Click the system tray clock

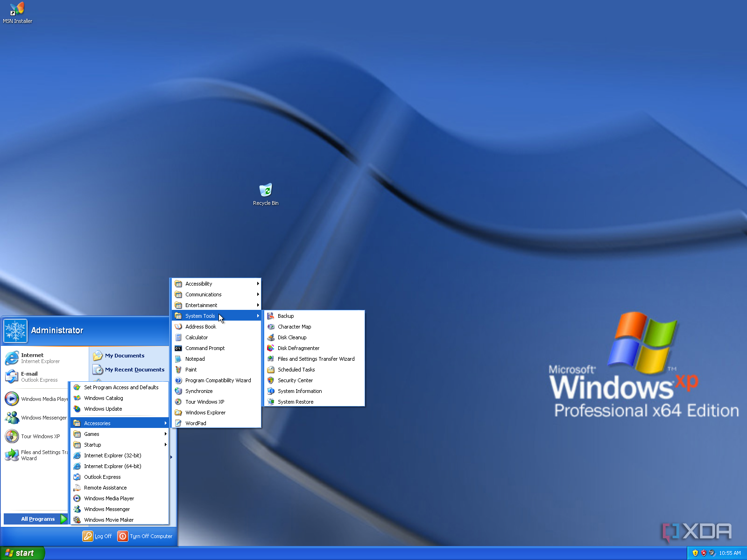point(729,553)
